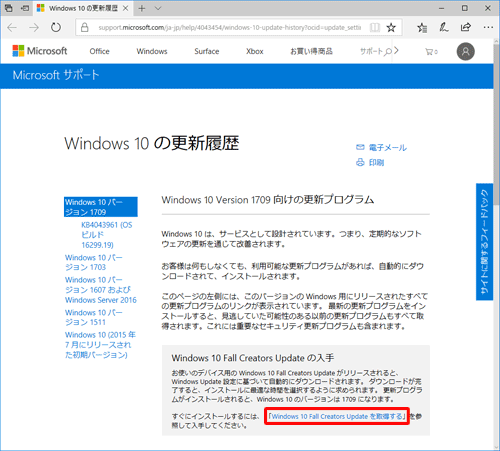Click the Microsoft サポート banner title
This screenshot has height=451, width=500.
tap(56, 75)
